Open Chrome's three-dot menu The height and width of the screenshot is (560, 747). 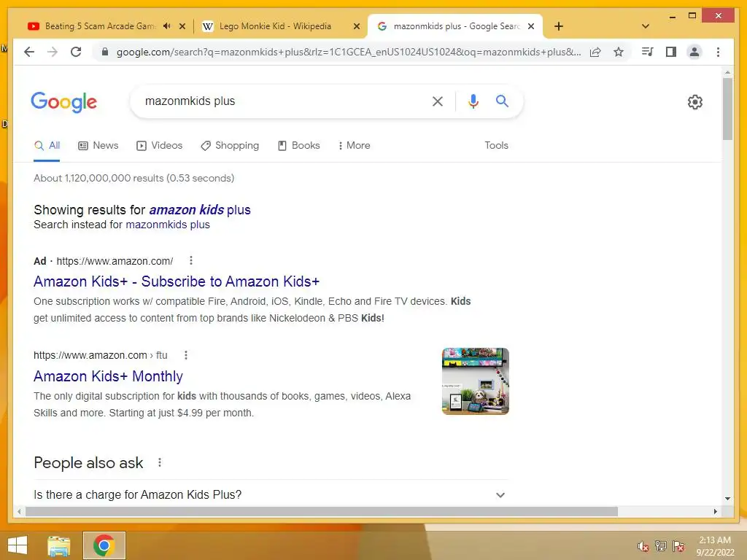(718, 52)
